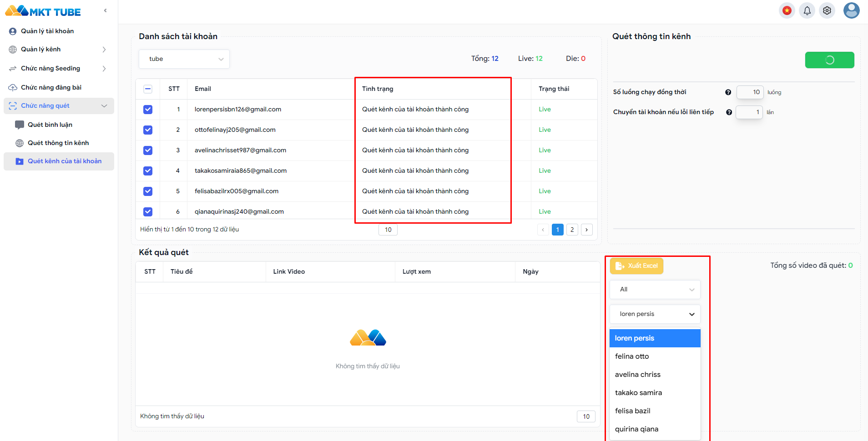Click the Quét kênh của tài khoản play icon

coord(20,161)
